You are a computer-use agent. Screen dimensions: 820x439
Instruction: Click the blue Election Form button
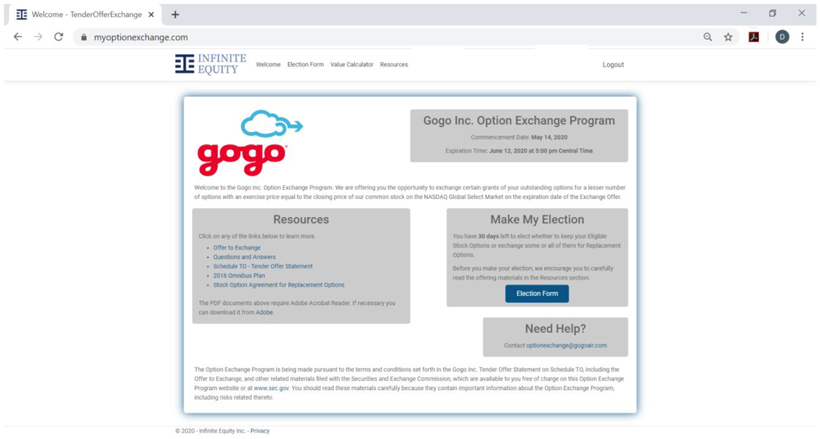pyautogui.click(x=537, y=294)
